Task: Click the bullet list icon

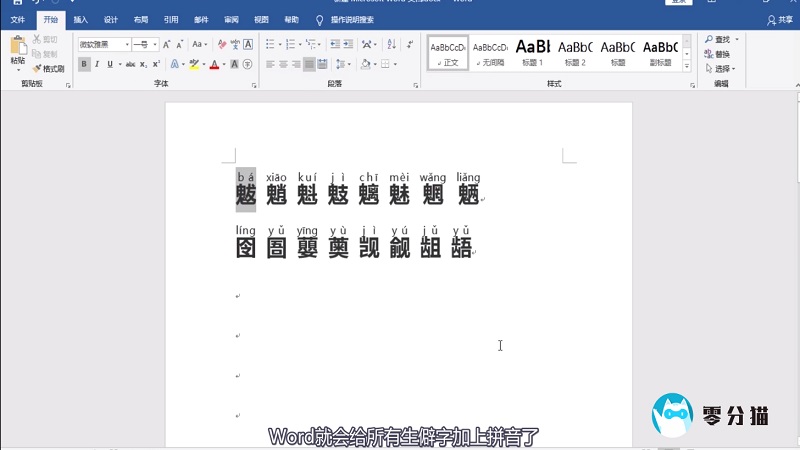Action: (270, 44)
